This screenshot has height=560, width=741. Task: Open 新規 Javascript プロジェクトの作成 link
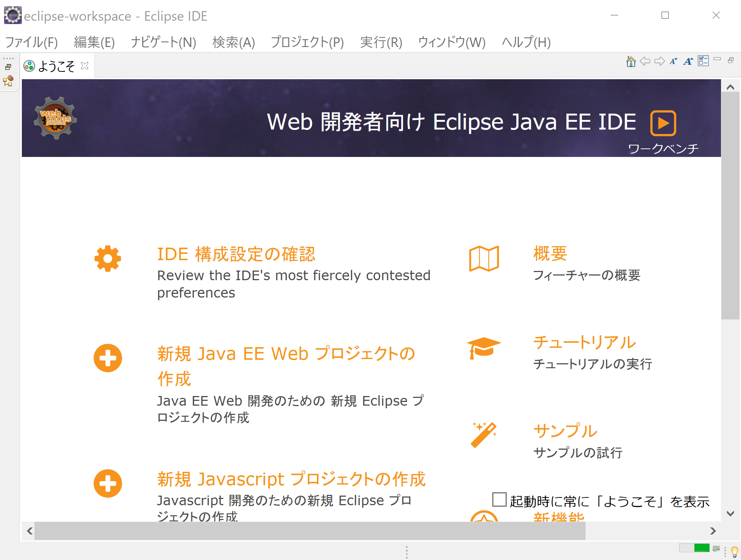coord(291,479)
